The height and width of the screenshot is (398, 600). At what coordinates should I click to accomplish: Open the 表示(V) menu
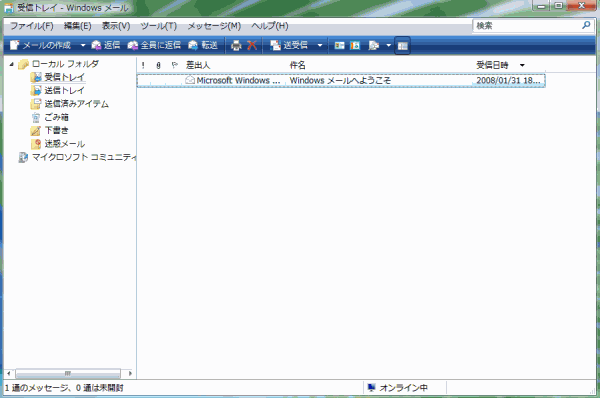point(116,26)
